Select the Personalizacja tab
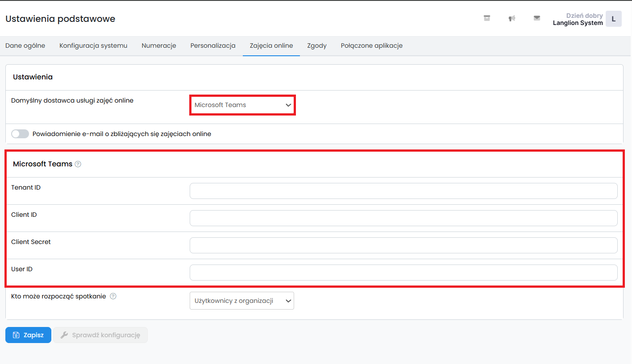The height and width of the screenshot is (364, 632). pyautogui.click(x=213, y=45)
